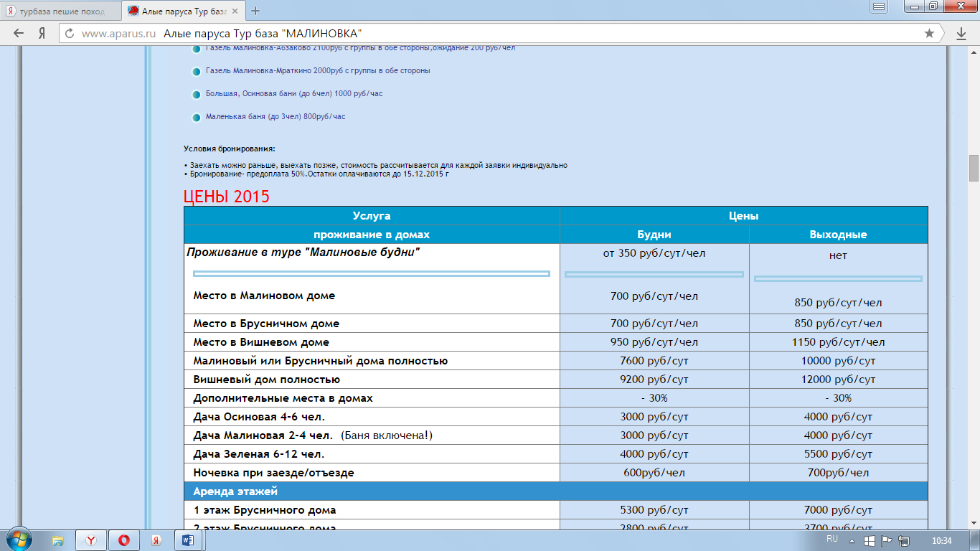The image size is (980, 551).
Task: Click the Условия бронирования heading
Action: (x=230, y=149)
